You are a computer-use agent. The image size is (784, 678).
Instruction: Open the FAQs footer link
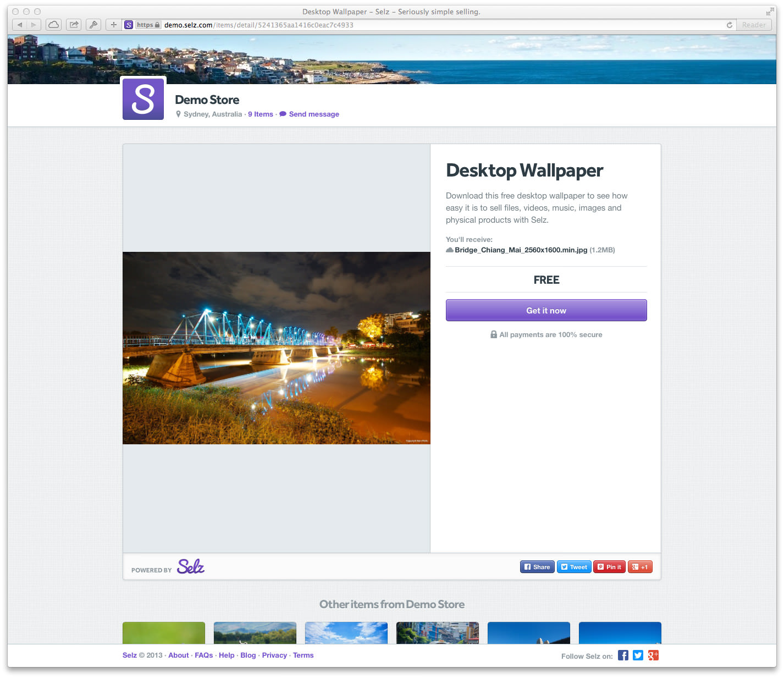203,655
